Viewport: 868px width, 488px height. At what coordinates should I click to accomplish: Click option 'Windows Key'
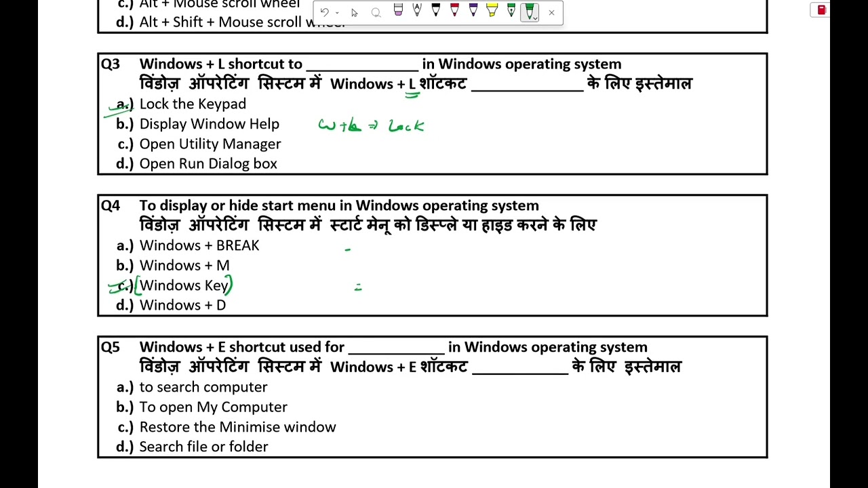click(x=184, y=285)
